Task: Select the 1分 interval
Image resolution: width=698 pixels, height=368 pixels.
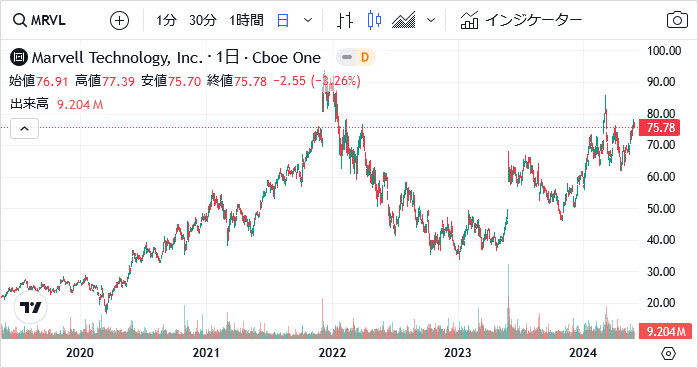Action: point(166,20)
